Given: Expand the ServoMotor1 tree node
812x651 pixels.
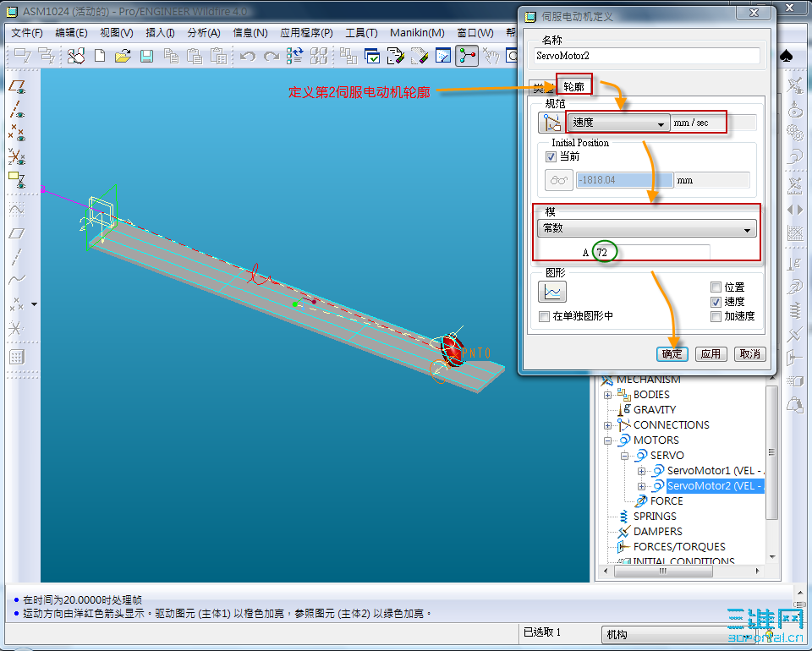Looking at the screenshot, I should [x=641, y=471].
